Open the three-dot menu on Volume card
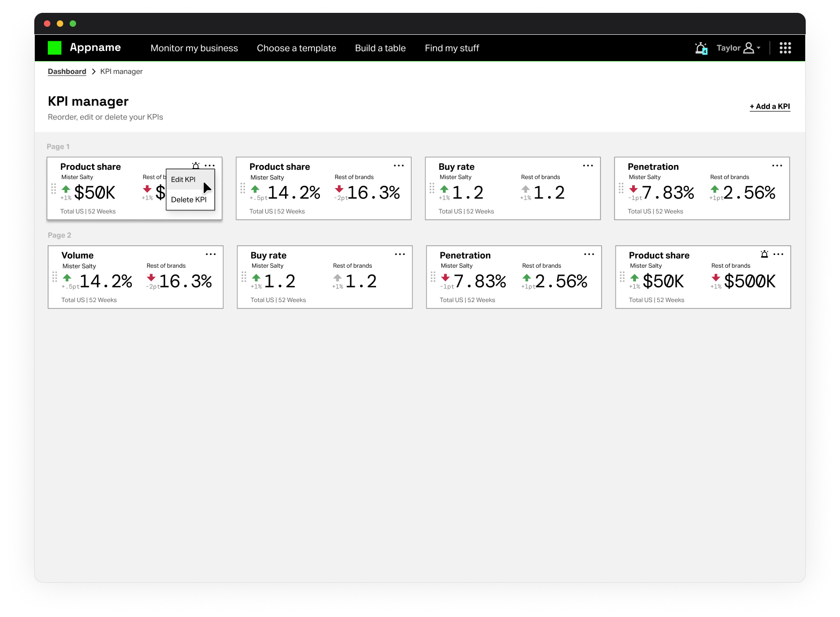840x617 pixels. pos(211,254)
